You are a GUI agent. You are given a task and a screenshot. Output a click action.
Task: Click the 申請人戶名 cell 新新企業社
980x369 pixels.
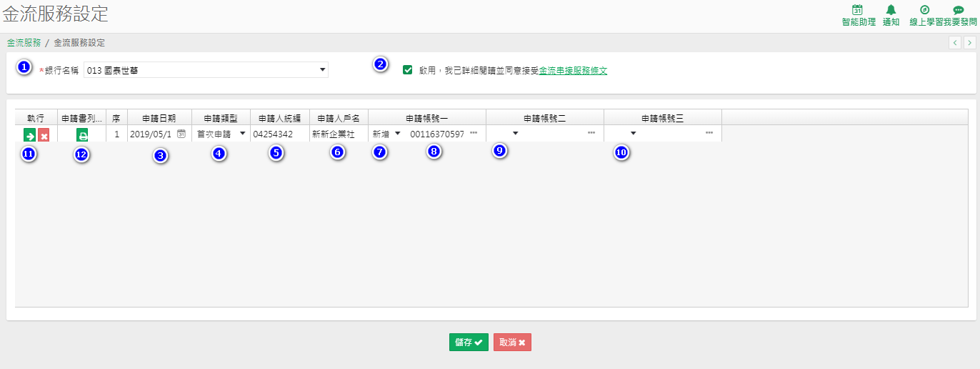coord(339,134)
